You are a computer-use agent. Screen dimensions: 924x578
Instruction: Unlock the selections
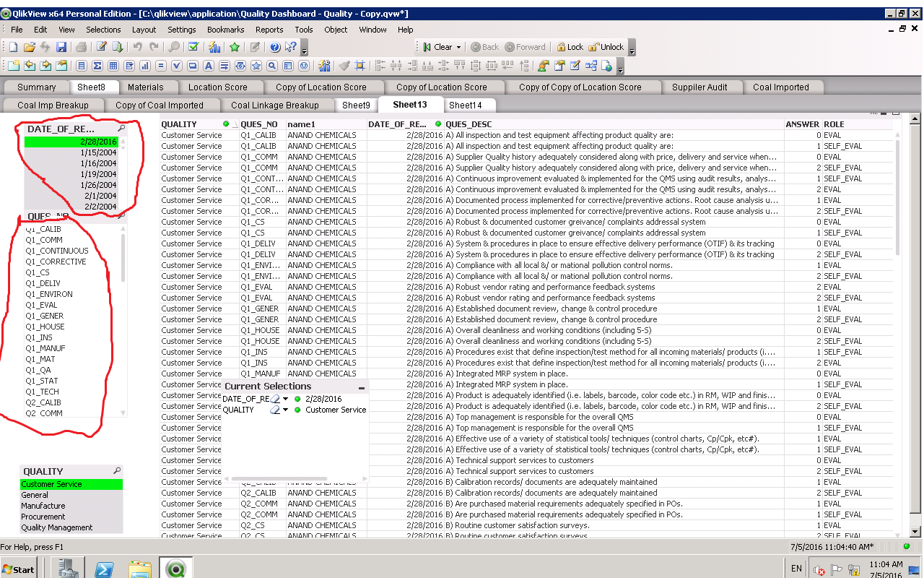(x=606, y=47)
